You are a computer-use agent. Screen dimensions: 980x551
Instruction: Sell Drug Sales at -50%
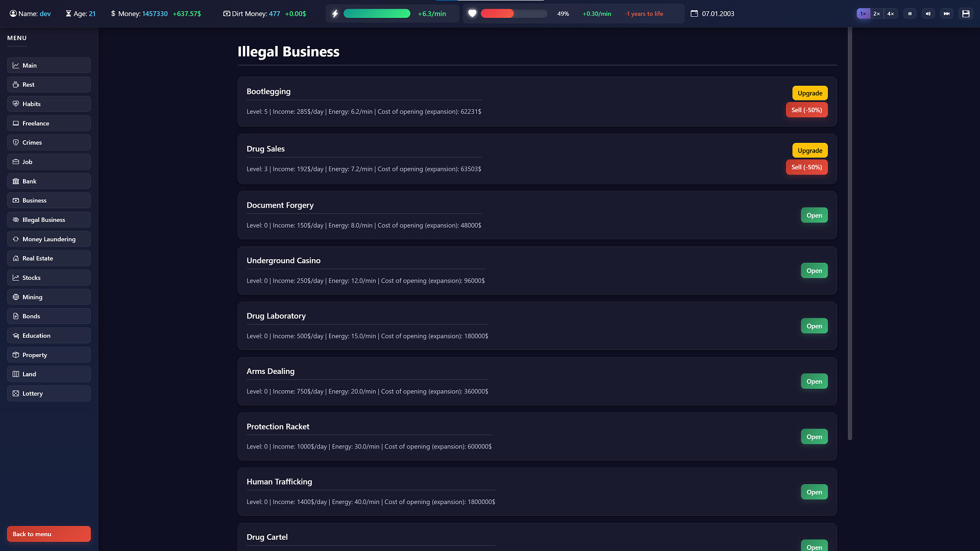point(806,167)
